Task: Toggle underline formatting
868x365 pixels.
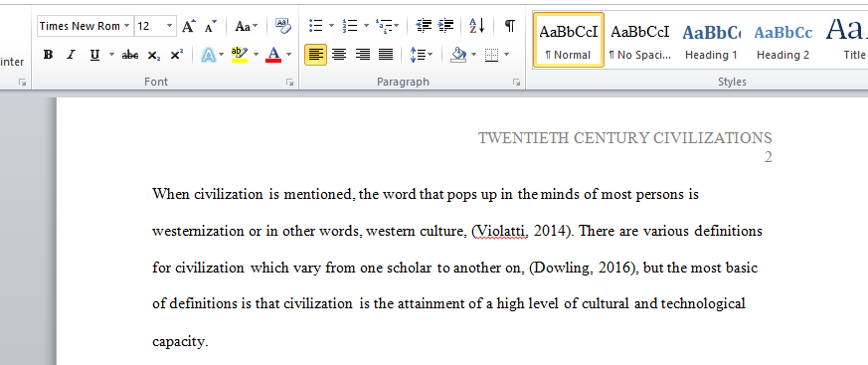Action: point(94,55)
